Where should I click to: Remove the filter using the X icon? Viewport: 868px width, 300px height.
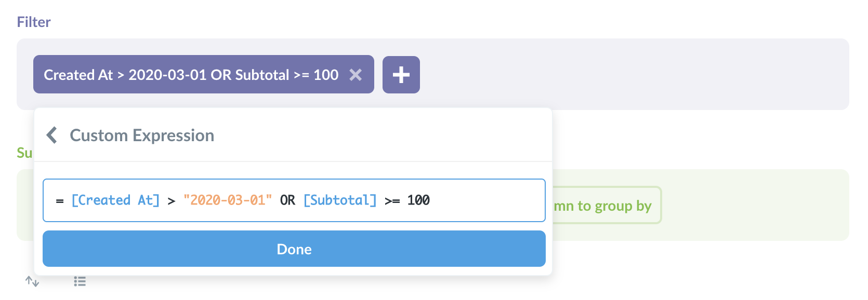coord(356,75)
